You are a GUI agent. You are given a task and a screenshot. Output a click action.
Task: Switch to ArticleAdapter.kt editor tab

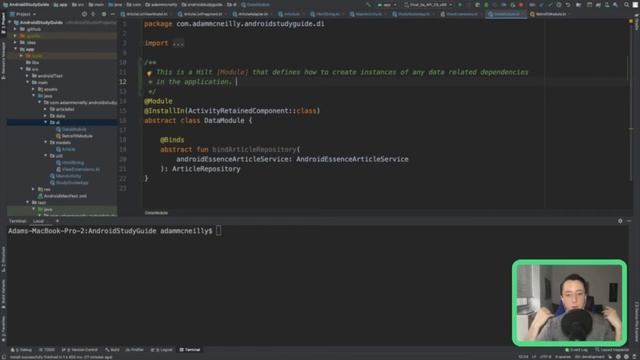pos(250,14)
